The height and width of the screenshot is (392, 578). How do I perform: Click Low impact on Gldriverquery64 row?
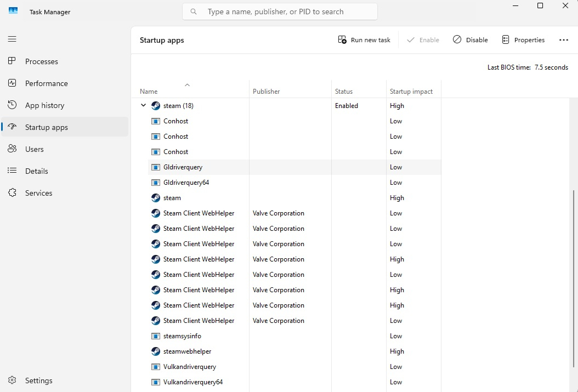pos(396,183)
